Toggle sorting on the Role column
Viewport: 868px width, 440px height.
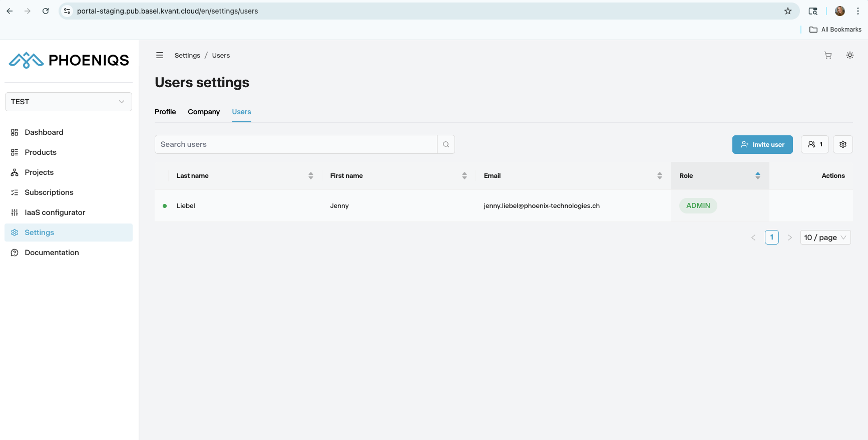pos(757,176)
